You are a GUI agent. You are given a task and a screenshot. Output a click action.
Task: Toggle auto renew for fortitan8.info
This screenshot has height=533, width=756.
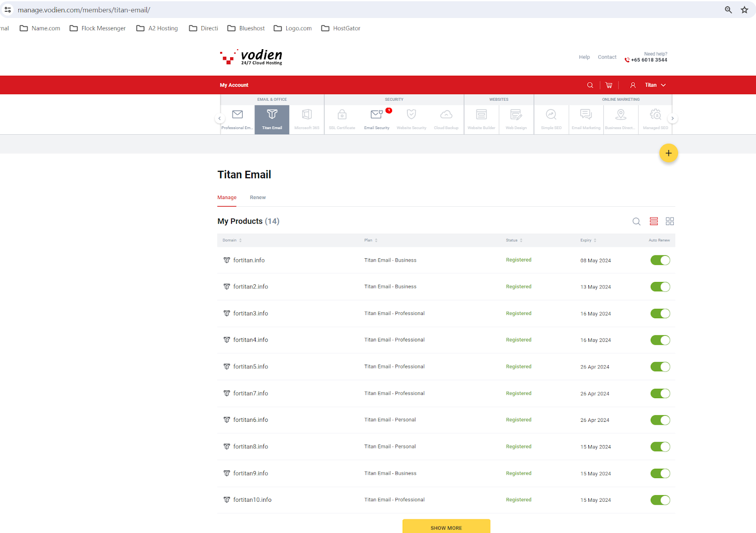pos(660,446)
